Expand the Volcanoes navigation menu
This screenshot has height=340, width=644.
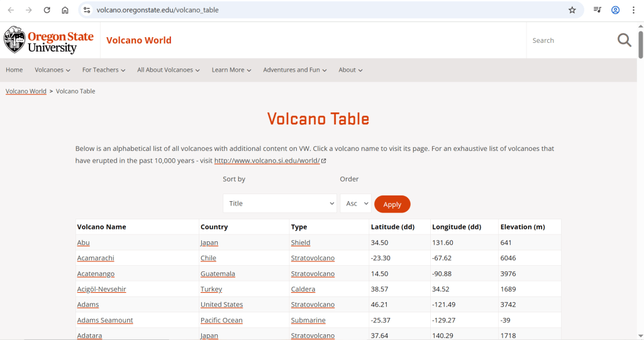coord(52,70)
